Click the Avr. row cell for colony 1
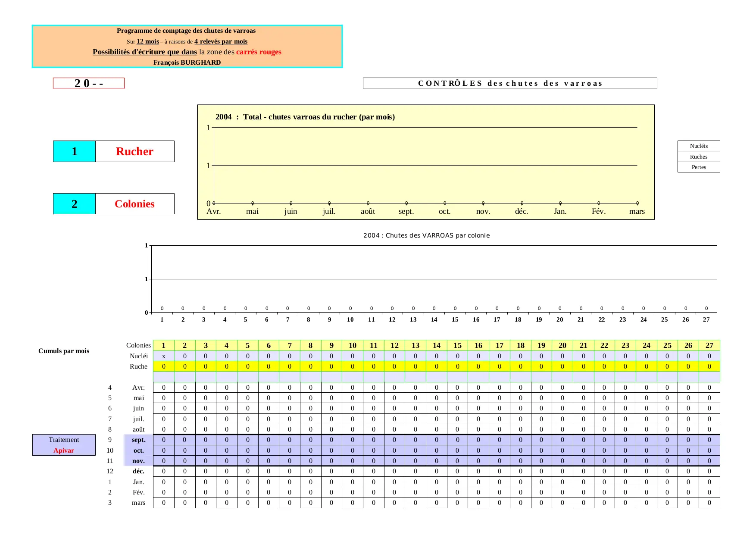 tap(164, 388)
